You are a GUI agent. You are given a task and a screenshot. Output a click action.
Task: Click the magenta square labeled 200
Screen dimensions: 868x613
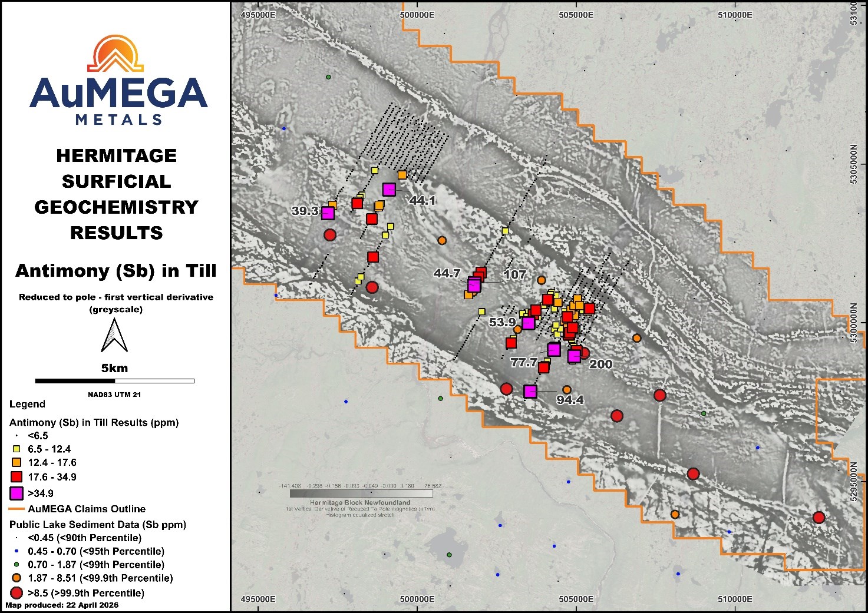pos(574,356)
